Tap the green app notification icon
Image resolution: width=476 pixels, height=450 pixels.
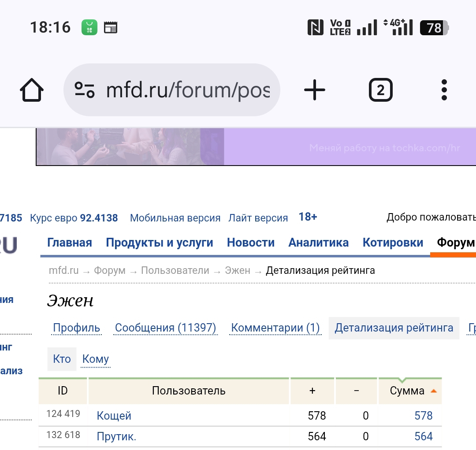89,28
